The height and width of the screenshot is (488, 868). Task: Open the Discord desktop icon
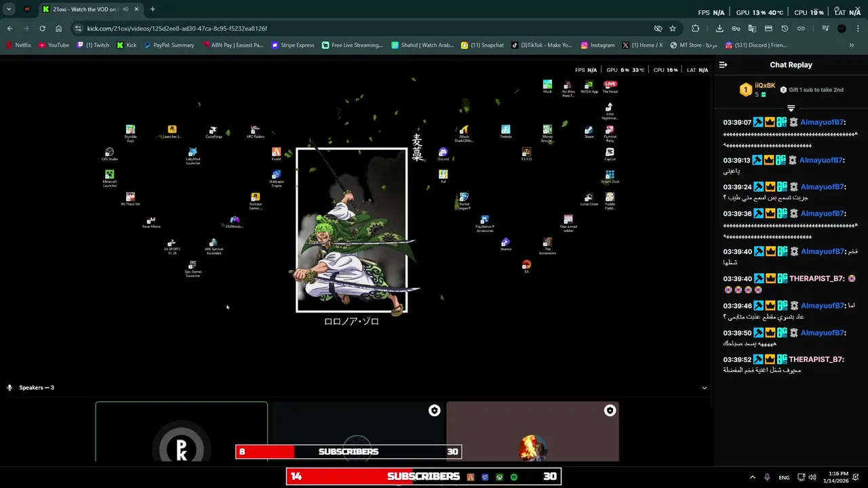pos(443,154)
